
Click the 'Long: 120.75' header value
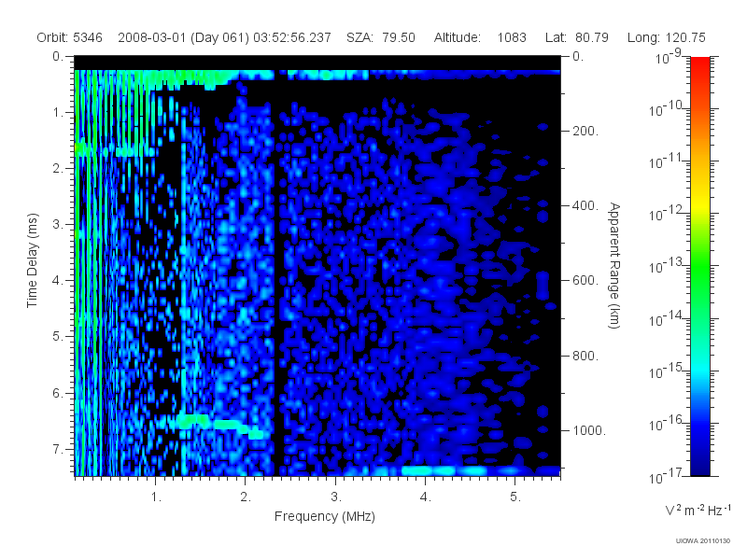[667, 37]
